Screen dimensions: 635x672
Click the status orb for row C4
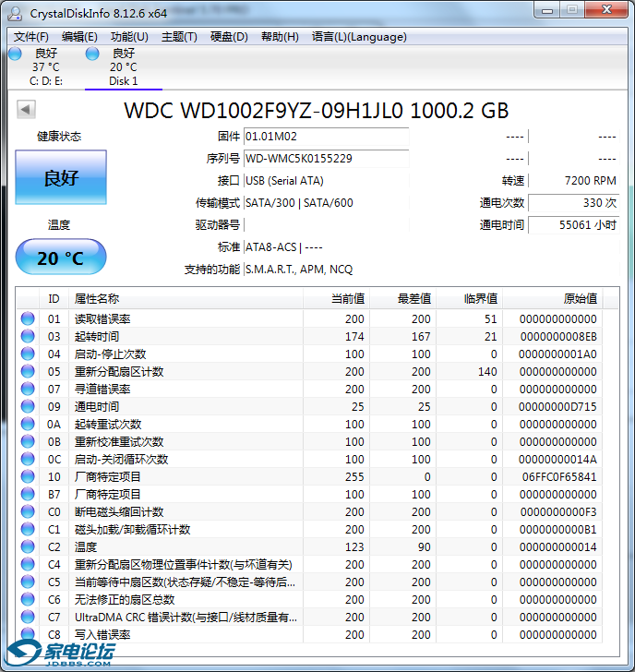pos(28,564)
